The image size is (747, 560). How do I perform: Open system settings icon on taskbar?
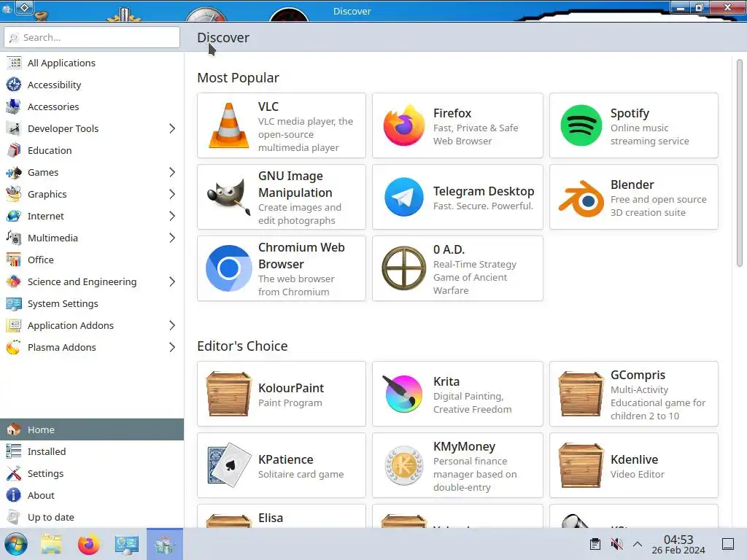pyautogui.click(x=126, y=544)
